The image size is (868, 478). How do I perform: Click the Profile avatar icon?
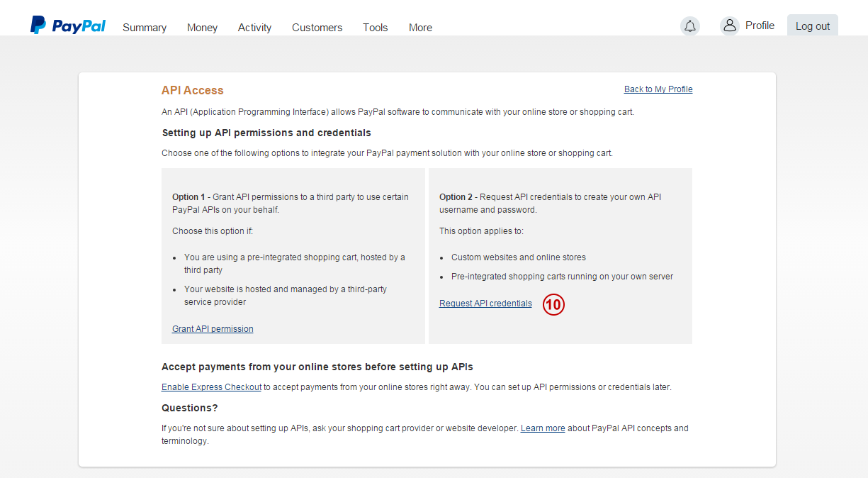click(x=729, y=26)
